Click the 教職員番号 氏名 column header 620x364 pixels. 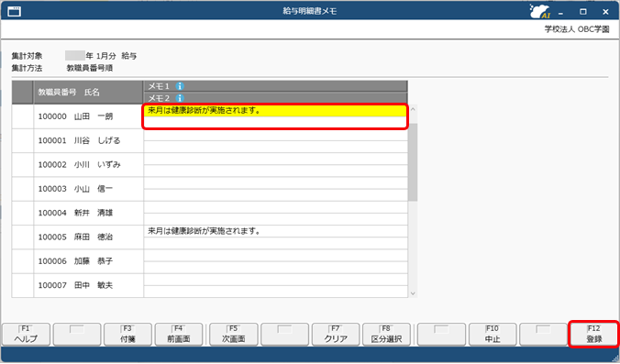click(x=89, y=93)
